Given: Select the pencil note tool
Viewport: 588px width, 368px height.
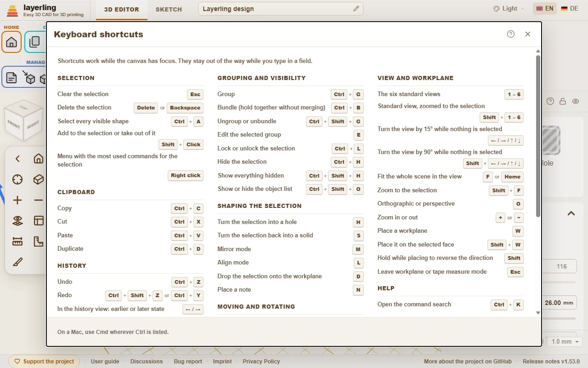Looking at the screenshot, I should [17, 262].
